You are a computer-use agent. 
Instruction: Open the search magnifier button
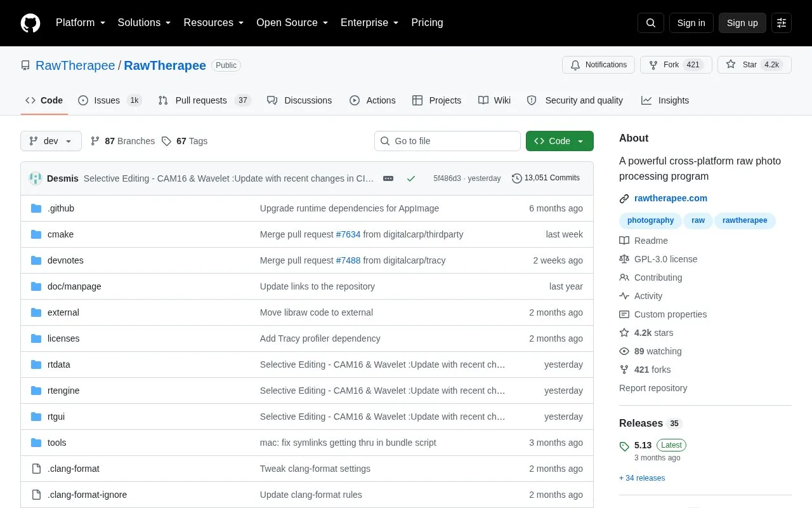pos(651,23)
